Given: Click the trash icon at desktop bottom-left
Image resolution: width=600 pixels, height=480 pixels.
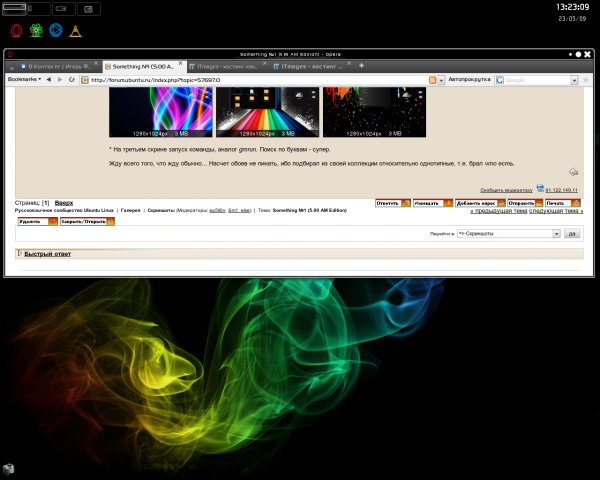Looking at the screenshot, I should click(x=9, y=467).
